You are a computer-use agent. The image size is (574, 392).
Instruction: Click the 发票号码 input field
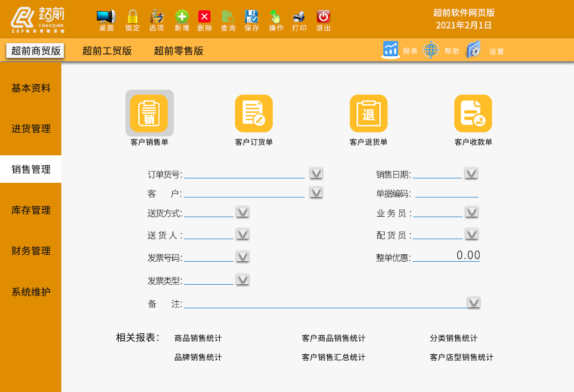(x=209, y=257)
